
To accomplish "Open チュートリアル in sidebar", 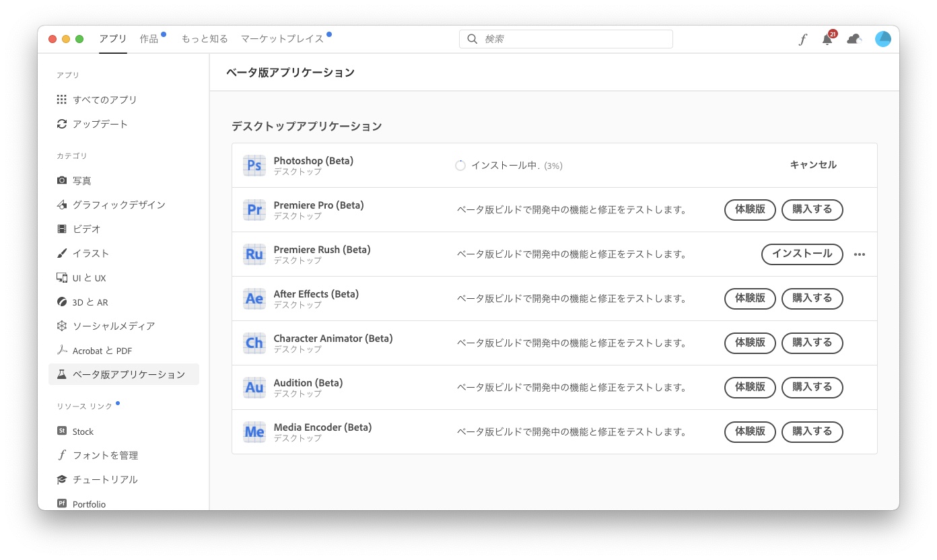I will pos(124,480).
